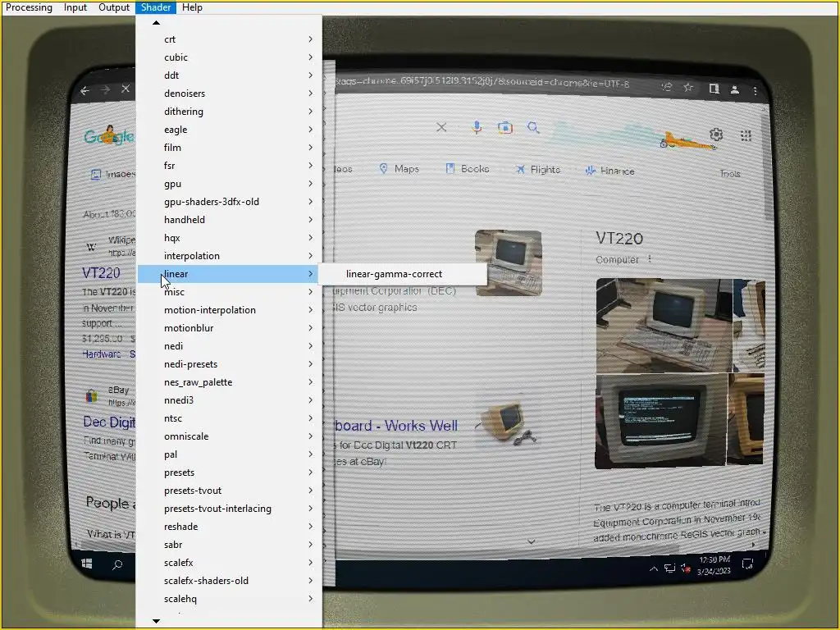
Task: Open the Input menu
Action: pyautogui.click(x=75, y=7)
